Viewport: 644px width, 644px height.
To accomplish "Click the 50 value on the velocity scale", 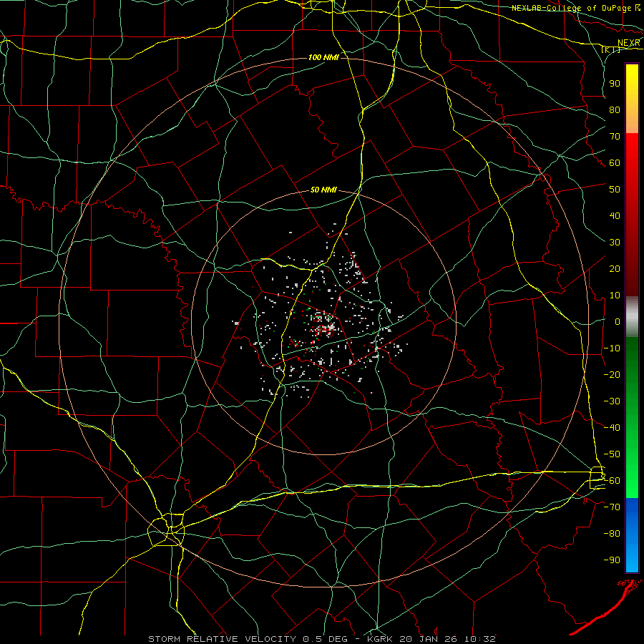I will [615, 190].
